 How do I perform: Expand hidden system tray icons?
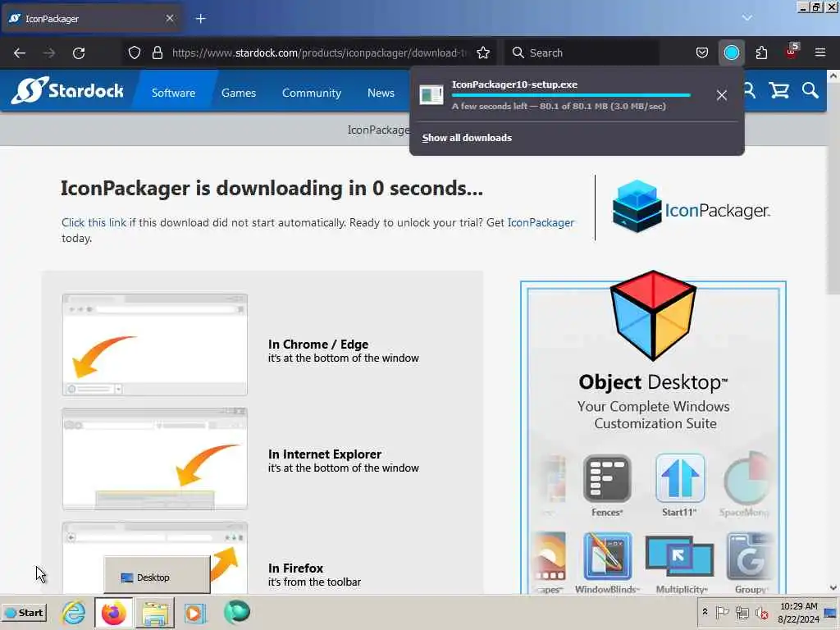click(x=705, y=612)
